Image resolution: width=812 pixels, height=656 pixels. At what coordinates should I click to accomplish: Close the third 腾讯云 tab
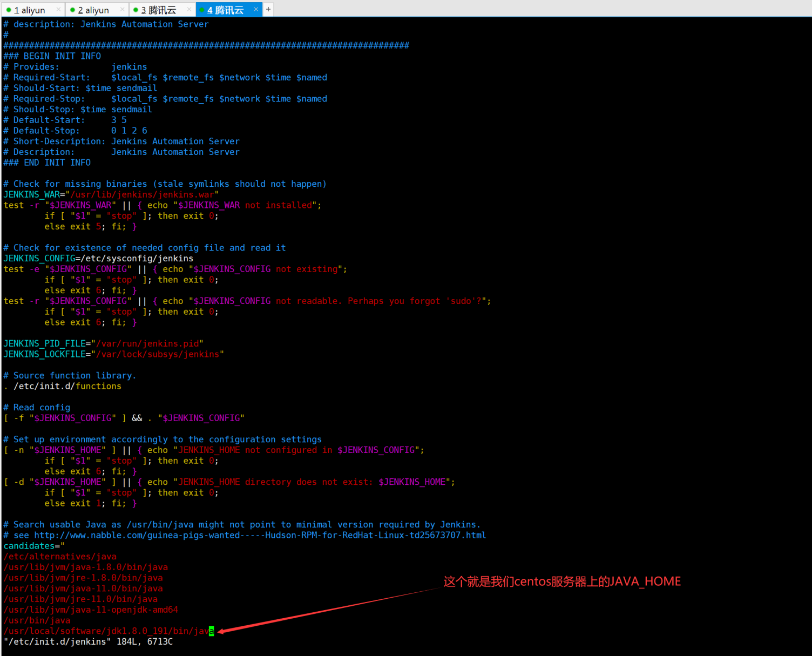click(x=189, y=10)
